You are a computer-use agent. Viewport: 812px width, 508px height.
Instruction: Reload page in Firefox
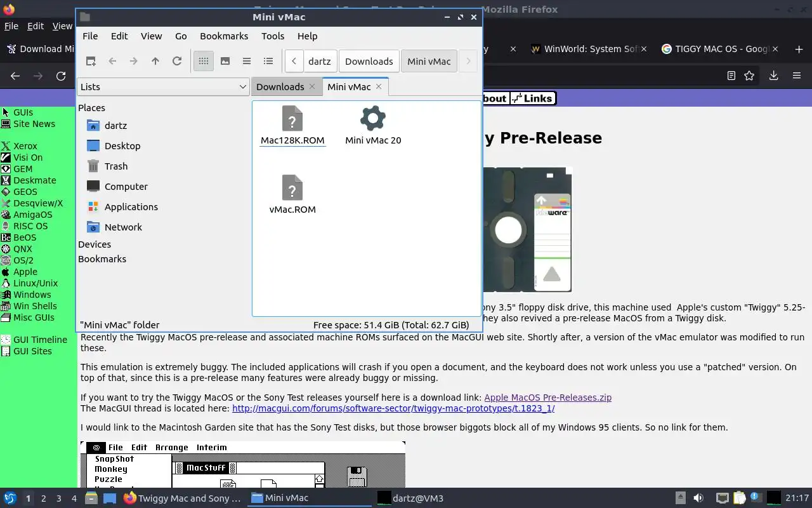pyautogui.click(x=61, y=76)
